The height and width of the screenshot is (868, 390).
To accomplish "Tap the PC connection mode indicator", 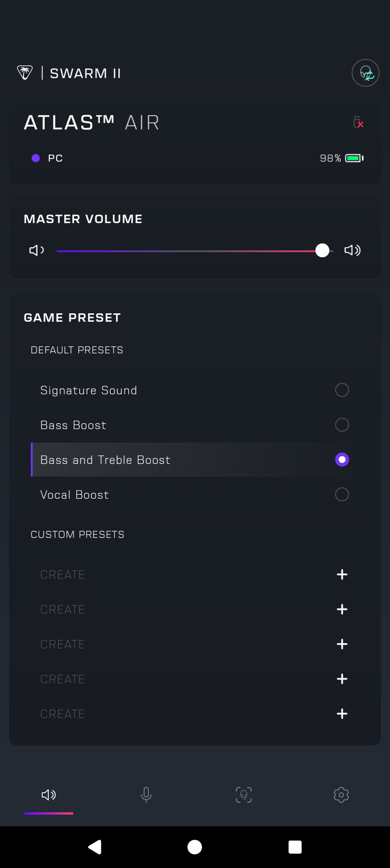I will click(47, 158).
